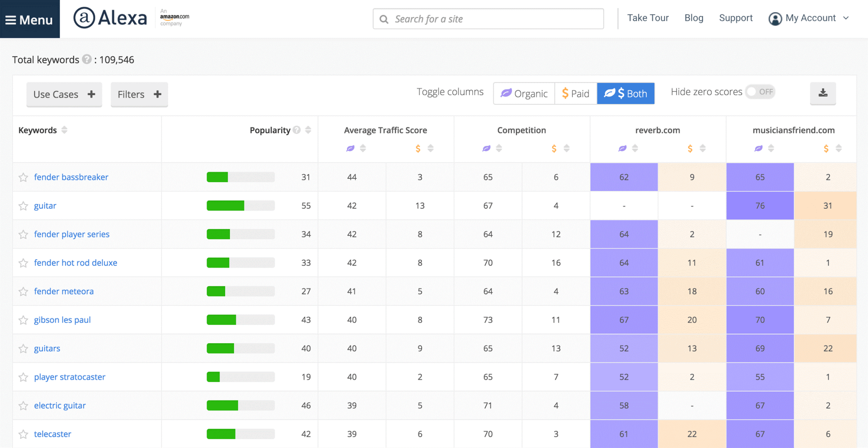Click the download export icon
The width and height of the screenshot is (868, 448).
tap(823, 93)
